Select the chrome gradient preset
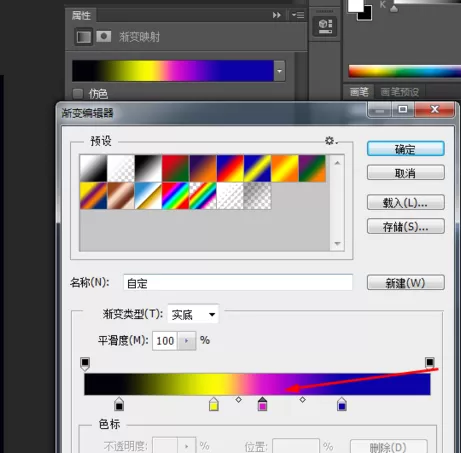 [148, 196]
